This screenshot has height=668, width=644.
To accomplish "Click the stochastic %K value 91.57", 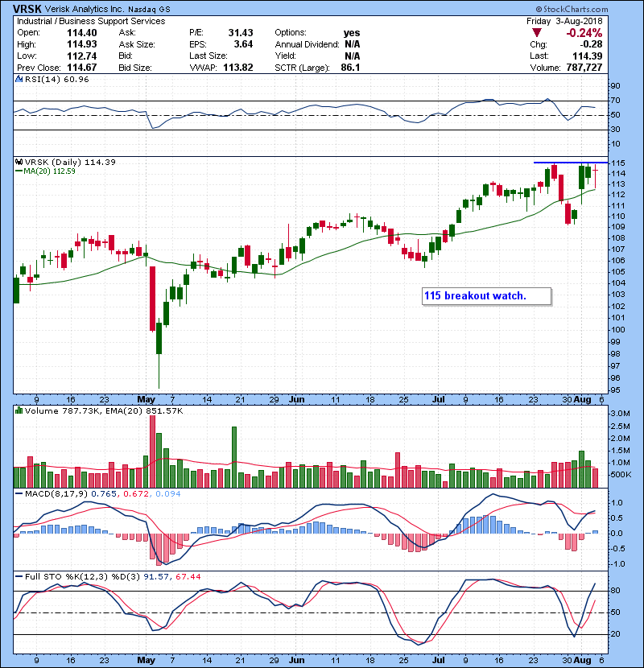I will (156, 576).
